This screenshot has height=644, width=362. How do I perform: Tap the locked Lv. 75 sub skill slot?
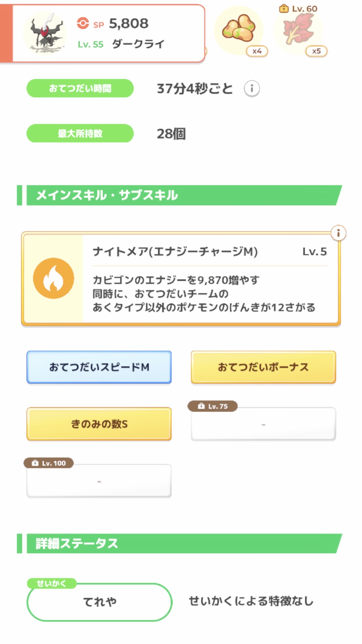tap(263, 424)
